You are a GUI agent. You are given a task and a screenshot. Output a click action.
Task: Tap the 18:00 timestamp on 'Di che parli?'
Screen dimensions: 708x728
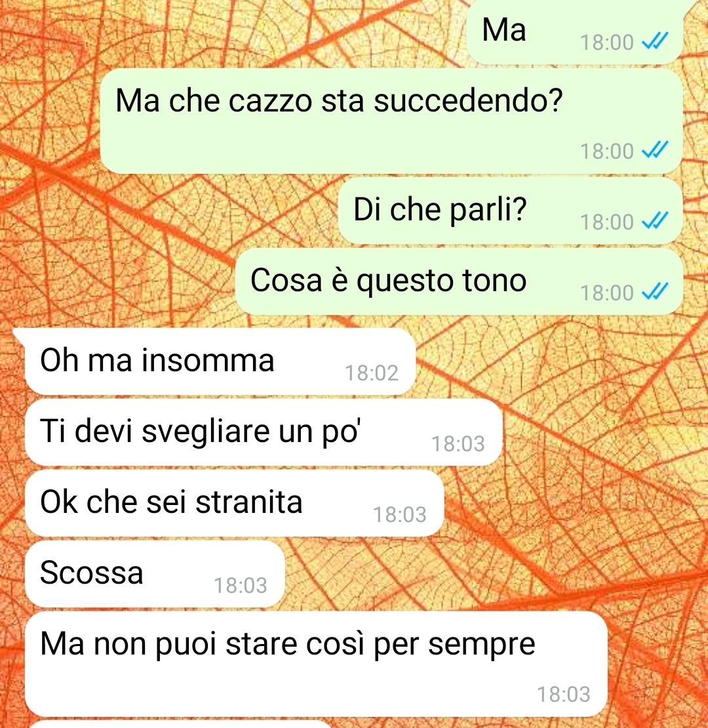click(607, 222)
